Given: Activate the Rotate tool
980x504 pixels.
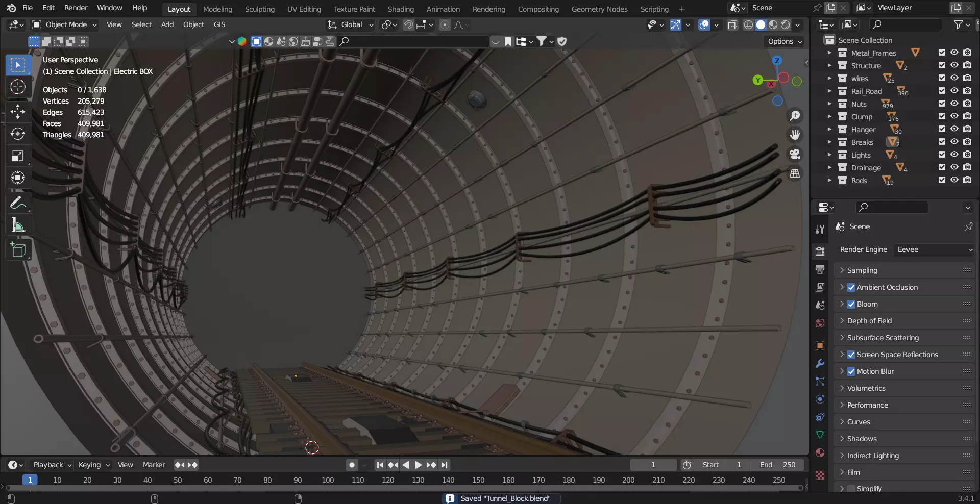Looking at the screenshot, I should 18,134.
